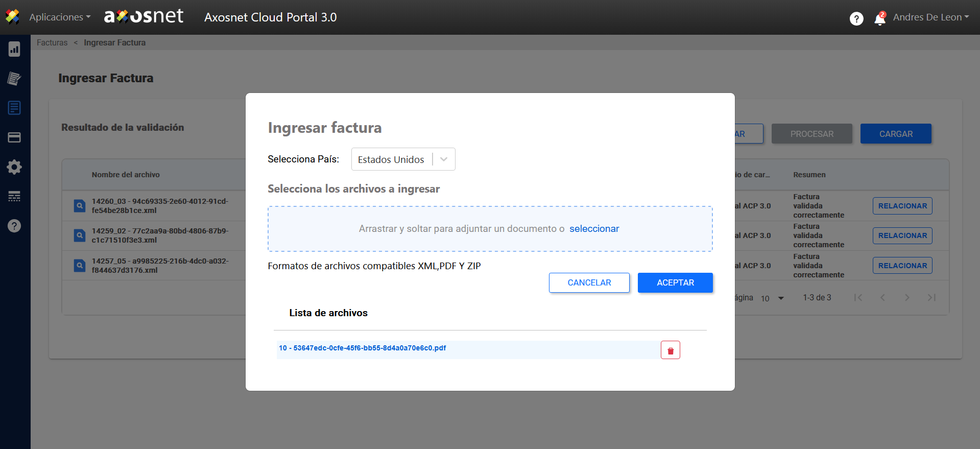The image size is (980, 449).
Task: Delete the uploaded PDF file with trash icon
Action: pos(670,350)
